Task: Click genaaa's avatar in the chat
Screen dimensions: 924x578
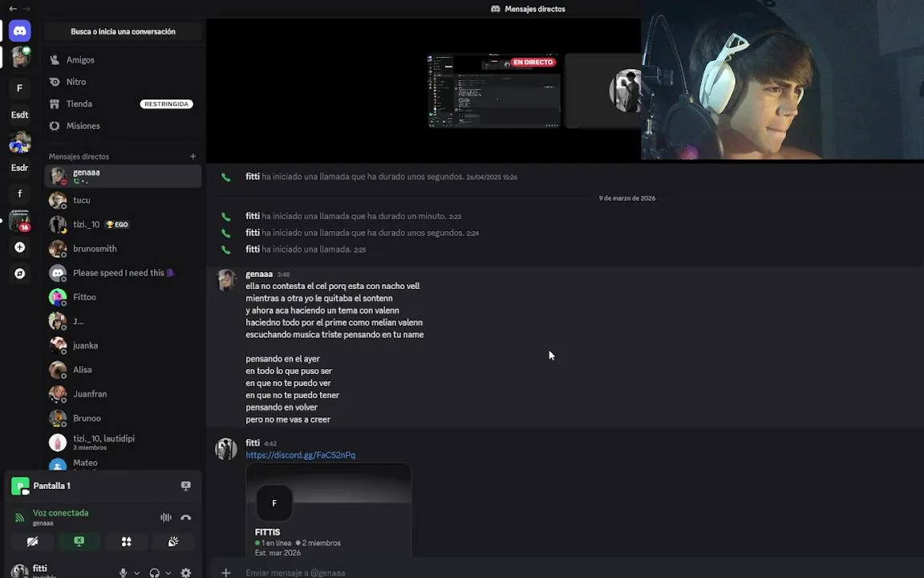Action: click(x=225, y=280)
